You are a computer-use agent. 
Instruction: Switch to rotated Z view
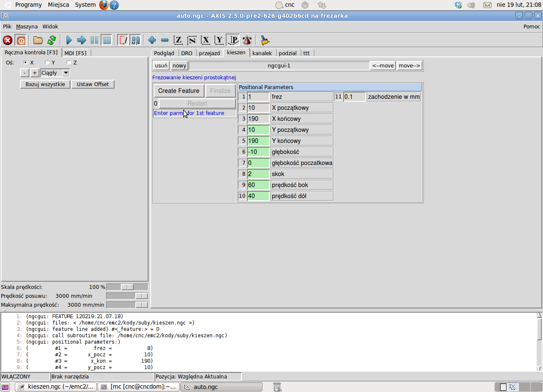pos(192,40)
